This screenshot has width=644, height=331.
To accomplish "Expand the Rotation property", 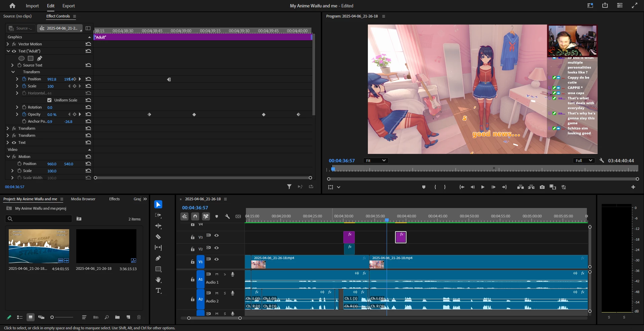I will click(17, 107).
